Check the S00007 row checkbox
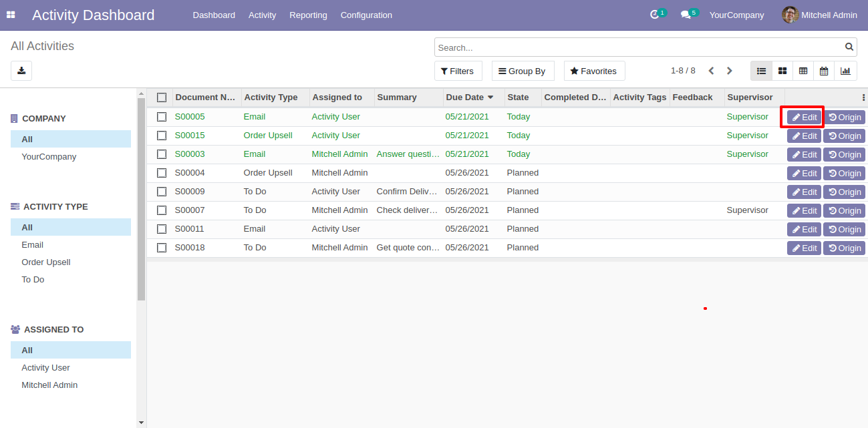Viewport: 868px width, 428px height. tap(162, 210)
